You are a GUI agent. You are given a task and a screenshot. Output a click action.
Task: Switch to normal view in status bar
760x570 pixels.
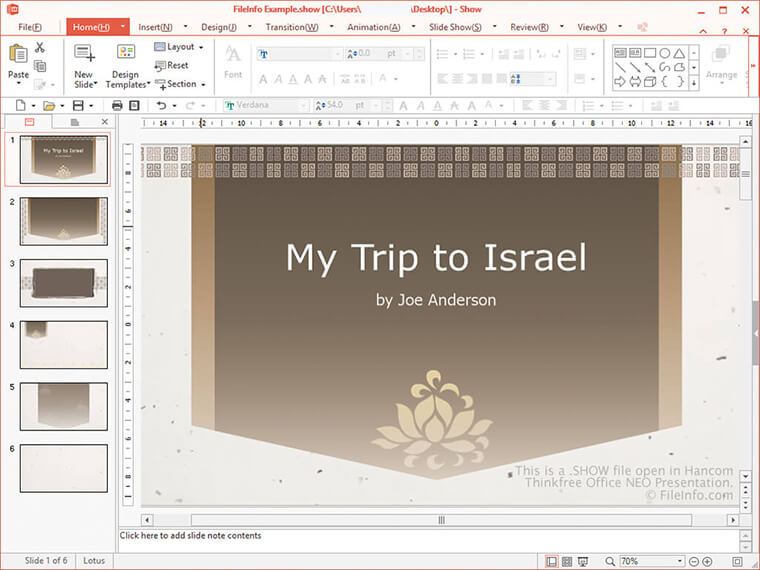point(552,561)
